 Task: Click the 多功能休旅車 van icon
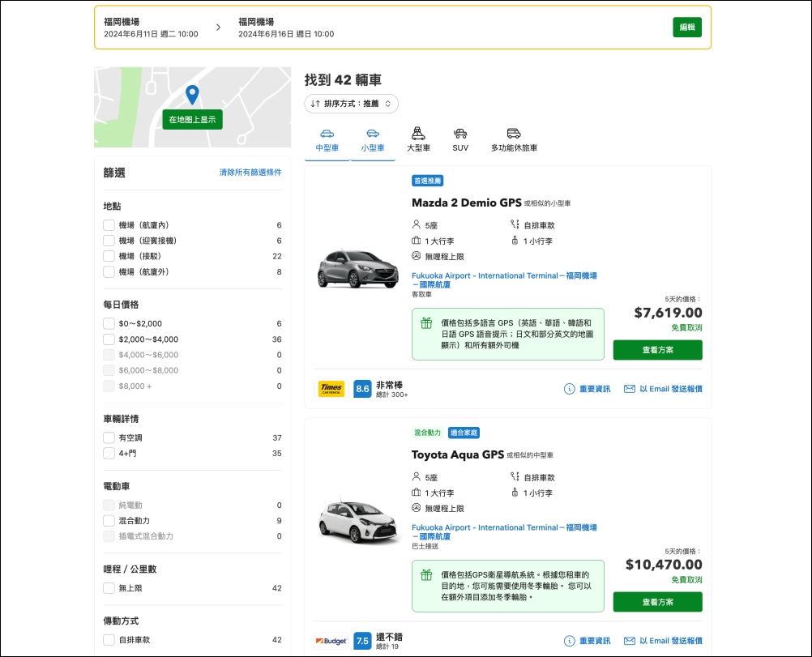[x=514, y=134]
